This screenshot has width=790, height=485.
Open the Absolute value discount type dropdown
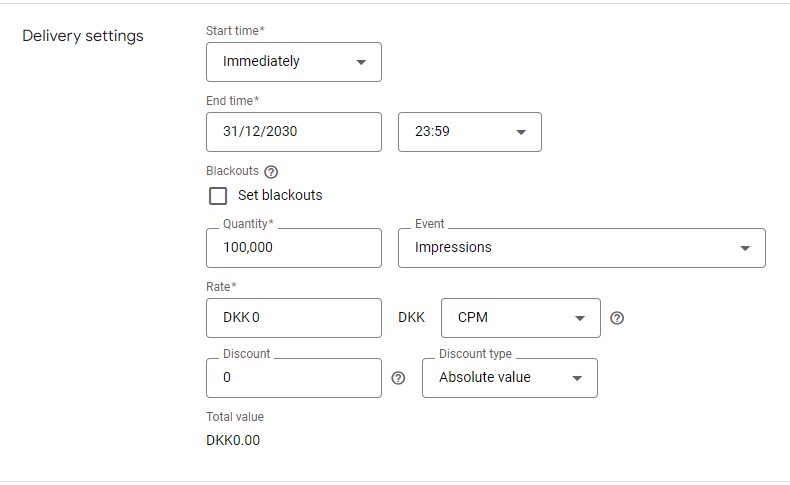pyautogui.click(x=510, y=378)
